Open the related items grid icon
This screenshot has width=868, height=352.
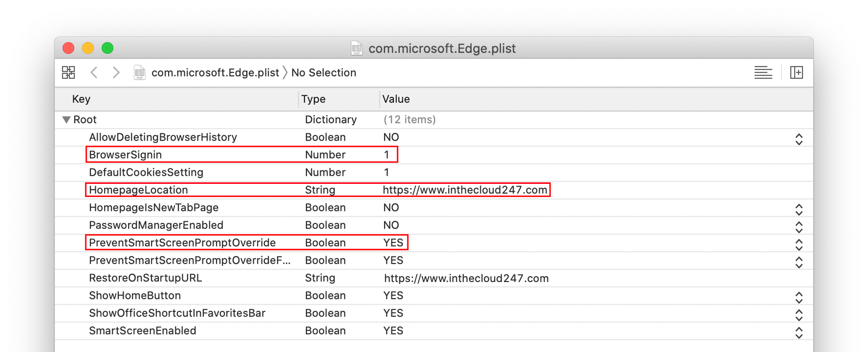[x=68, y=72]
